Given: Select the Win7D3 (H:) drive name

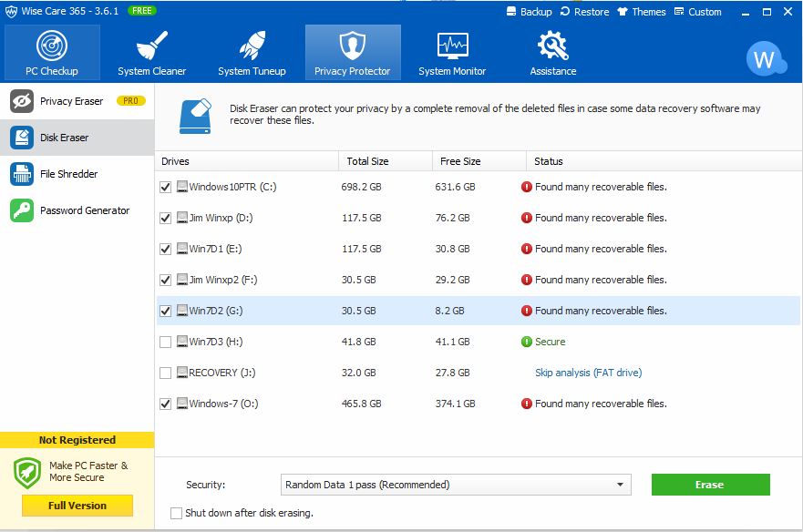Looking at the screenshot, I should pyautogui.click(x=216, y=342).
